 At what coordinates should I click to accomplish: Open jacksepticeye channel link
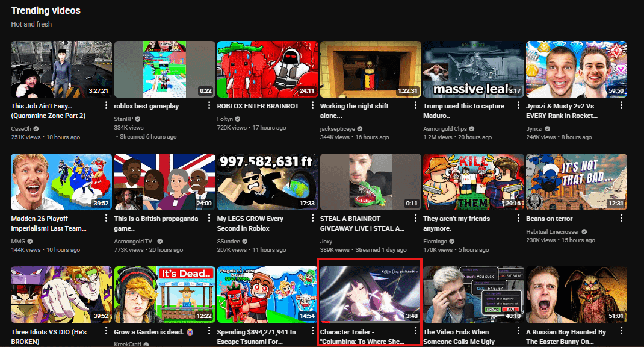(x=338, y=129)
